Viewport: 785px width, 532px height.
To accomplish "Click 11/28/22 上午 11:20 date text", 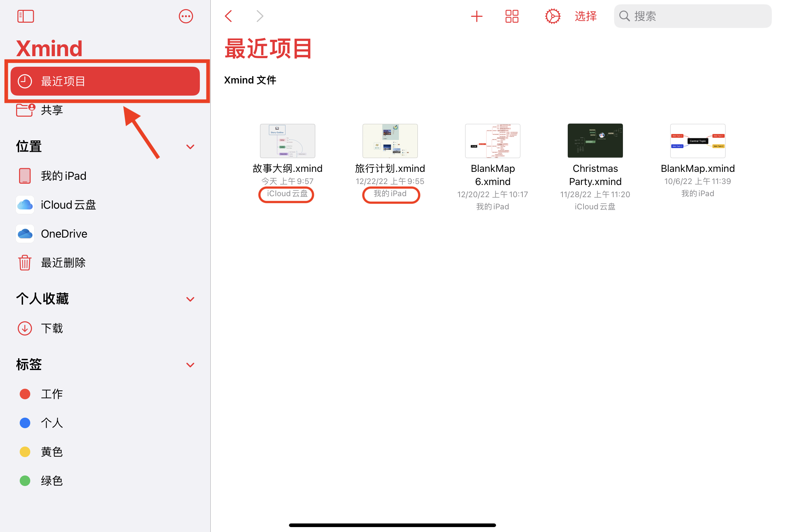I will tap(595, 195).
